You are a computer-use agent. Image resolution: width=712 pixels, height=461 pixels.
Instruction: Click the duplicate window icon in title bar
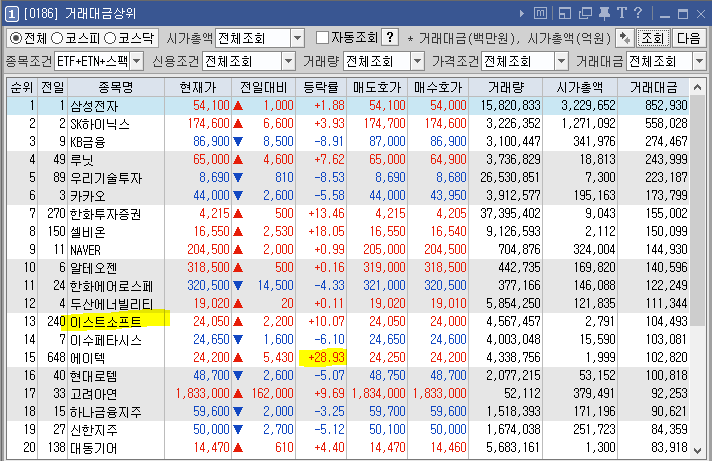(585, 14)
